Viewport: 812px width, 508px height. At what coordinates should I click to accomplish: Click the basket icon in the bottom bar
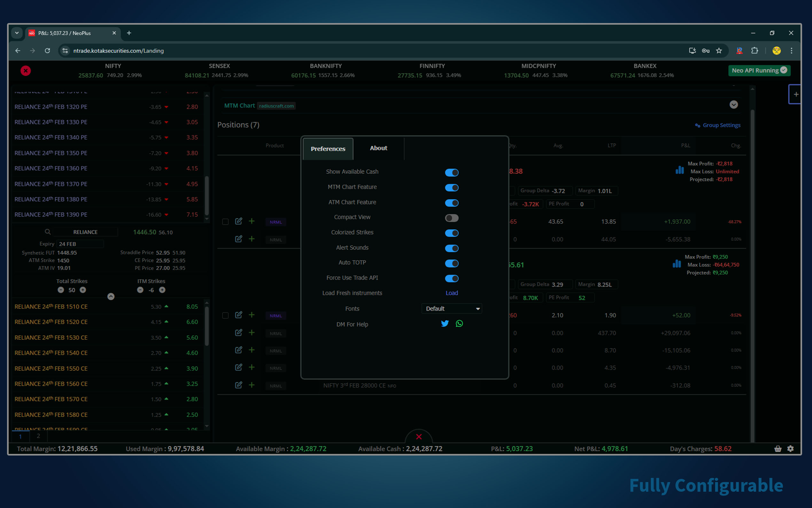click(778, 448)
